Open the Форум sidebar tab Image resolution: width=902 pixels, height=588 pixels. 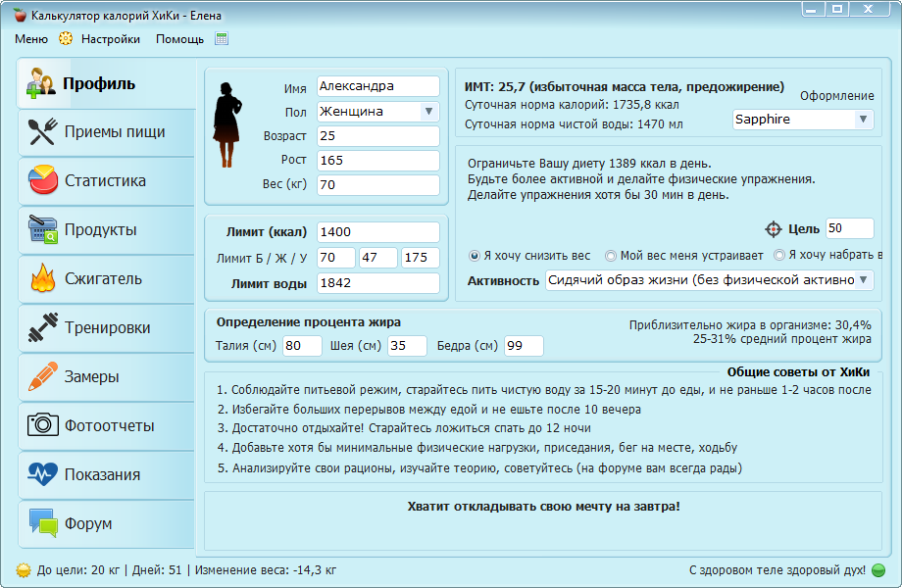point(106,524)
